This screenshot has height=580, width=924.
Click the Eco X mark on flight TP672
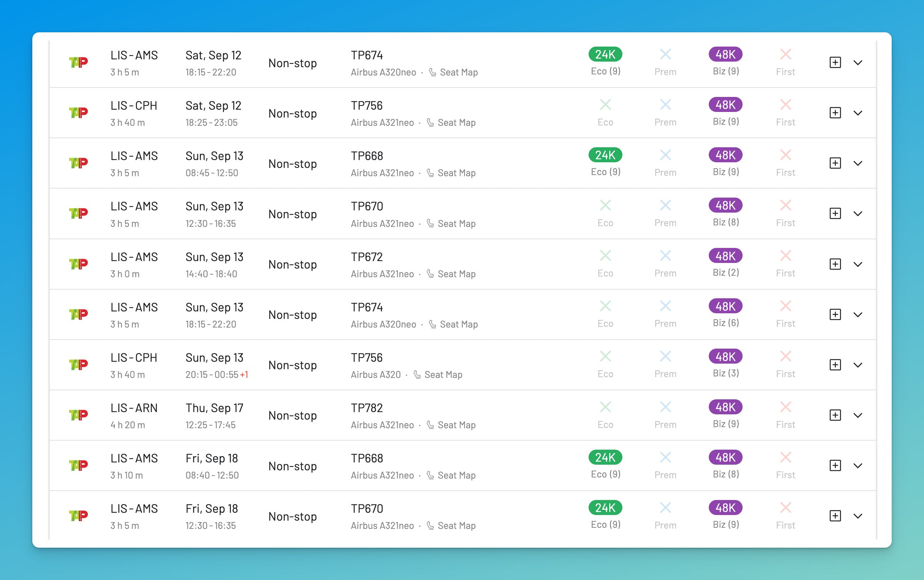pos(605,255)
